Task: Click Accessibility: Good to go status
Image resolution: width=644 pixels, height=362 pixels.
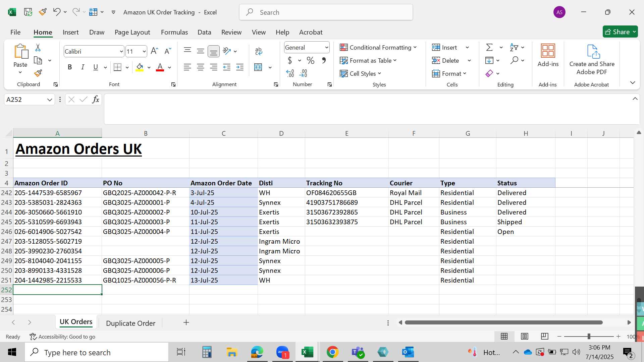Action: [62, 337]
